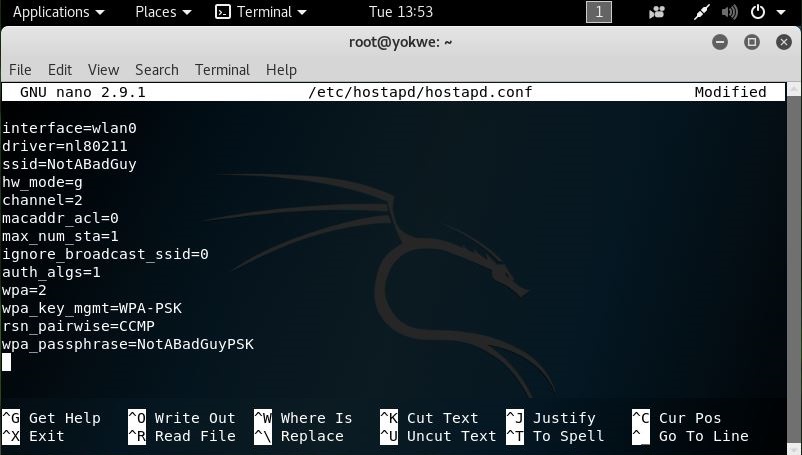This screenshot has width=802, height=455.
Task: Click the GNU nano 2.9.1 version text
Action: coord(82,92)
